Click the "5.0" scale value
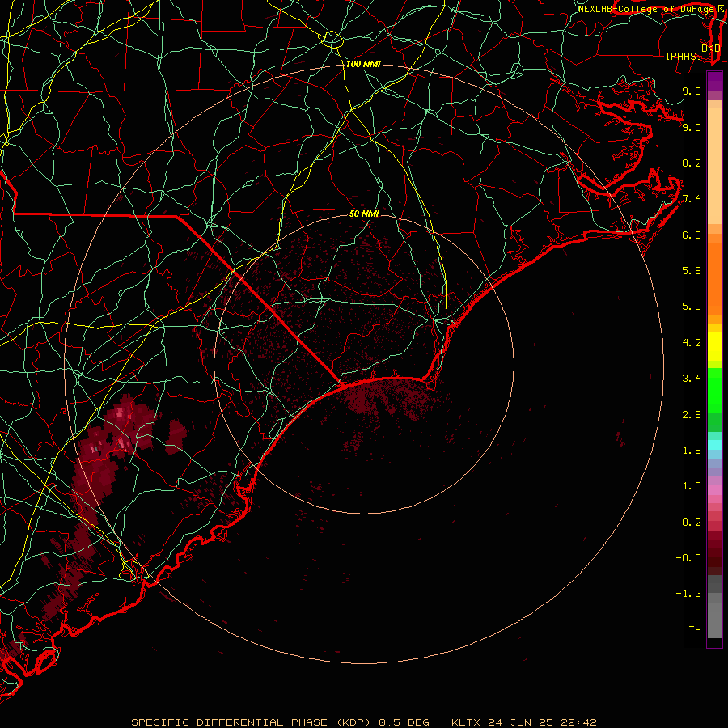The width and height of the screenshot is (728, 728). point(692,307)
